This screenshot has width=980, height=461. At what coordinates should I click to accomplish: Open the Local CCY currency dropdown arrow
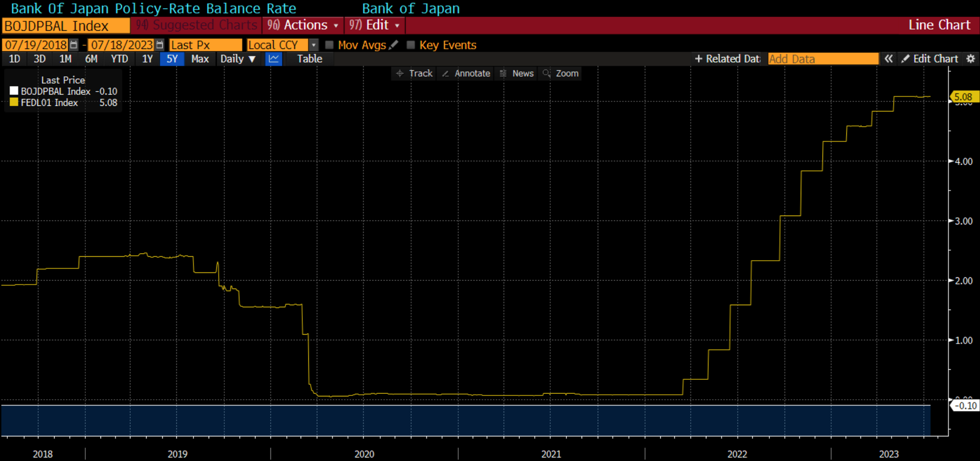[x=314, y=45]
